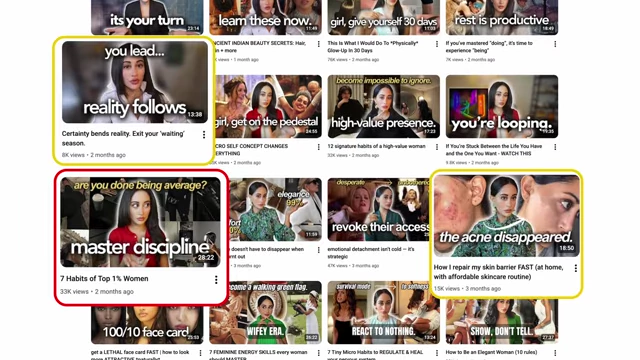Play the 'the acne disappeared.' thumbnail
640x360 pixels.
pos(507,216)
